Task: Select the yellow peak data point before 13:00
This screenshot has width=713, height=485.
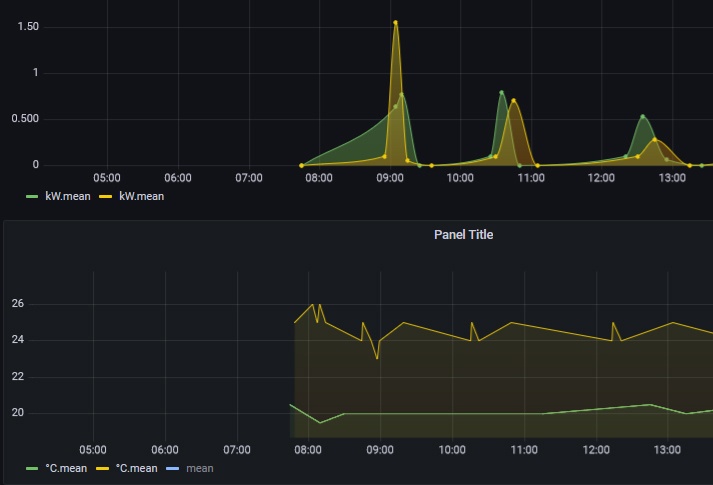Action: (654, 140)
